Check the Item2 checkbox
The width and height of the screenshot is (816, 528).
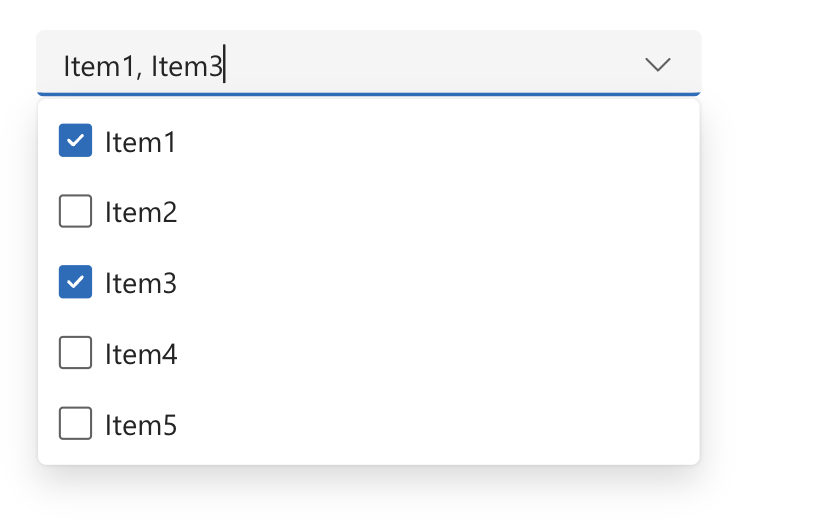point(76,212)
